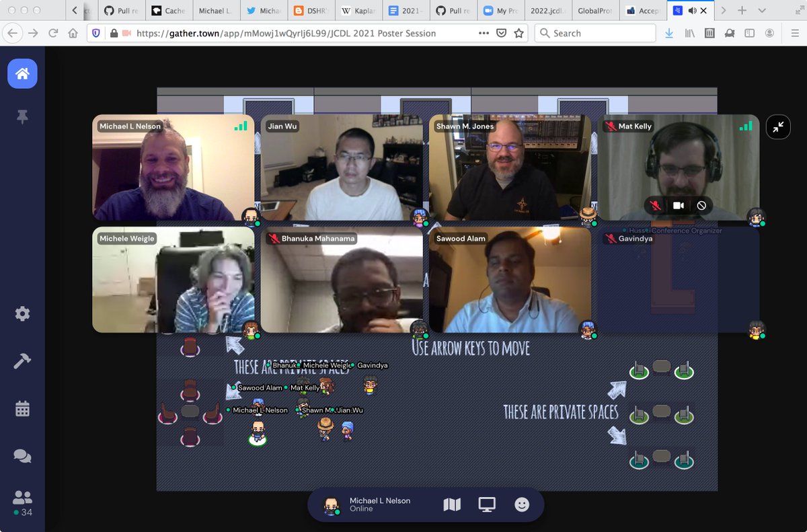
Task: Start screen share from bottom bar
Action: pos(487,504)
